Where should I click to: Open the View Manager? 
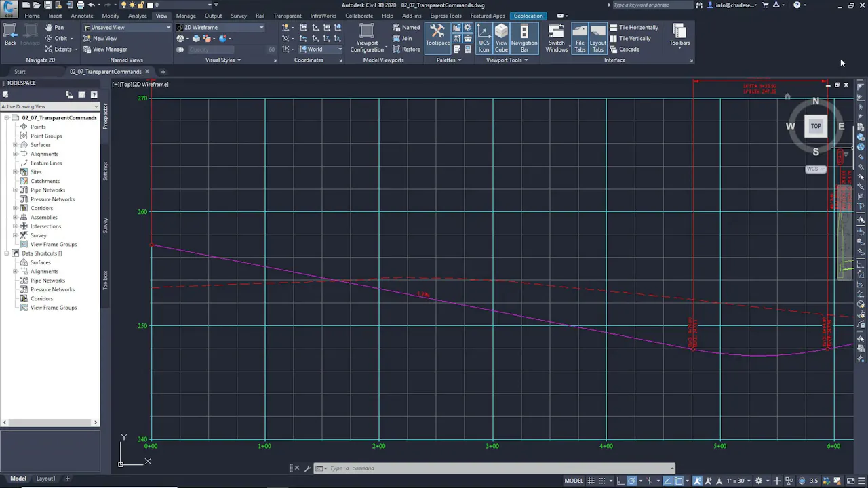[x=109, y=49]
